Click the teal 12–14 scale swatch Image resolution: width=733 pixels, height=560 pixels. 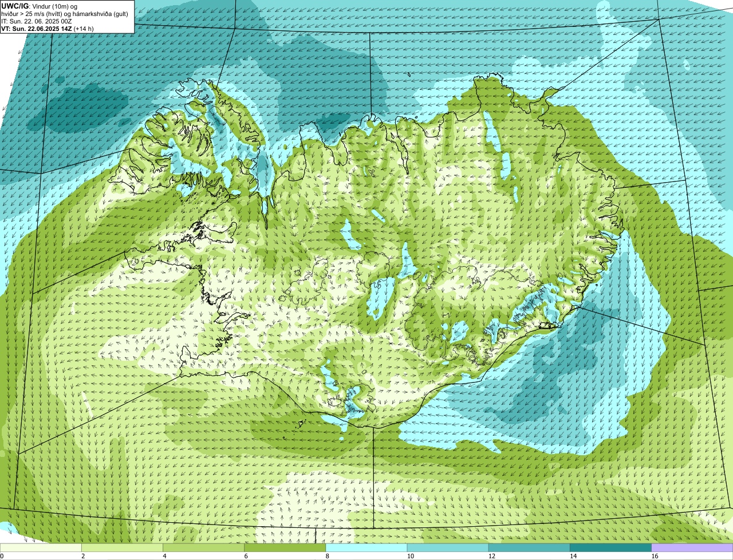[529, 547]
